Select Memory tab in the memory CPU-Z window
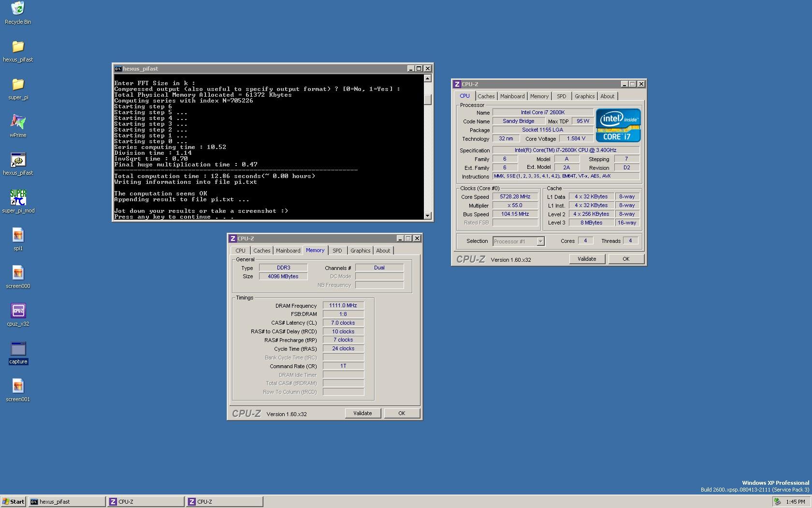 click(x=315, y=250)
